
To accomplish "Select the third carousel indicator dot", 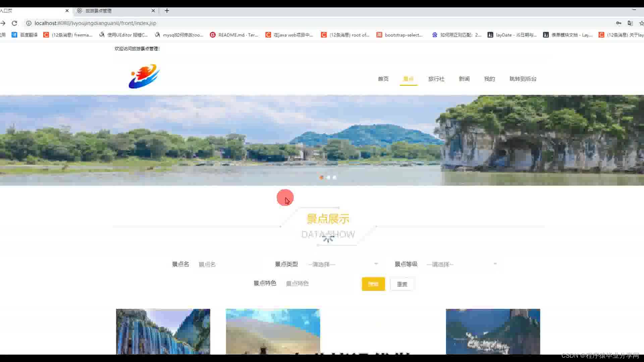I will point(334,178).
